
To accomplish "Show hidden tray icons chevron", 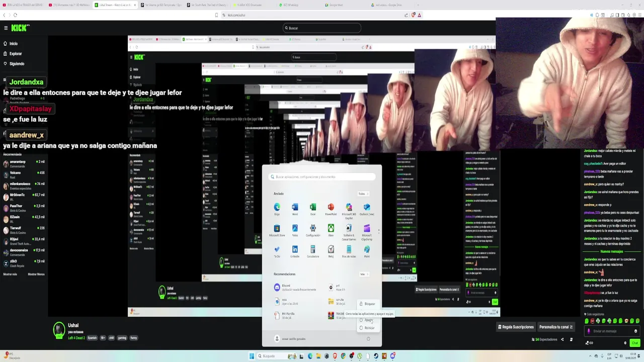I will [x=590, y=356].
